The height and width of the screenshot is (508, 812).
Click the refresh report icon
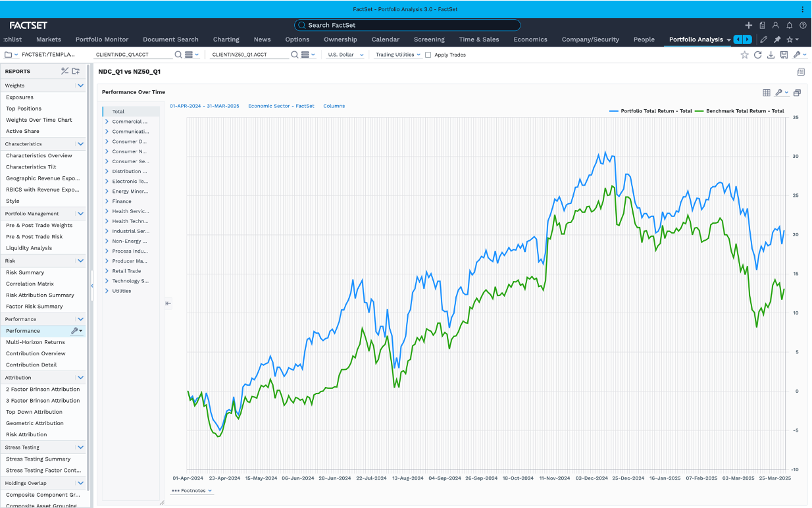757,55
